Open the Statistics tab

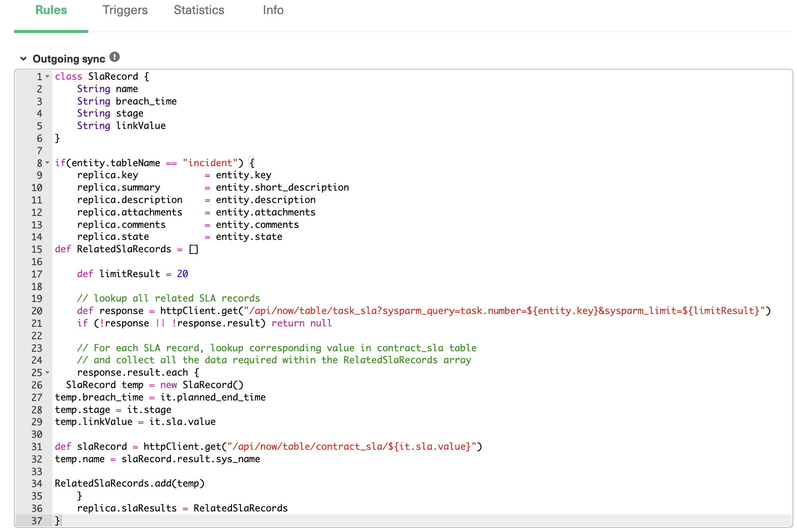[199, 10]
